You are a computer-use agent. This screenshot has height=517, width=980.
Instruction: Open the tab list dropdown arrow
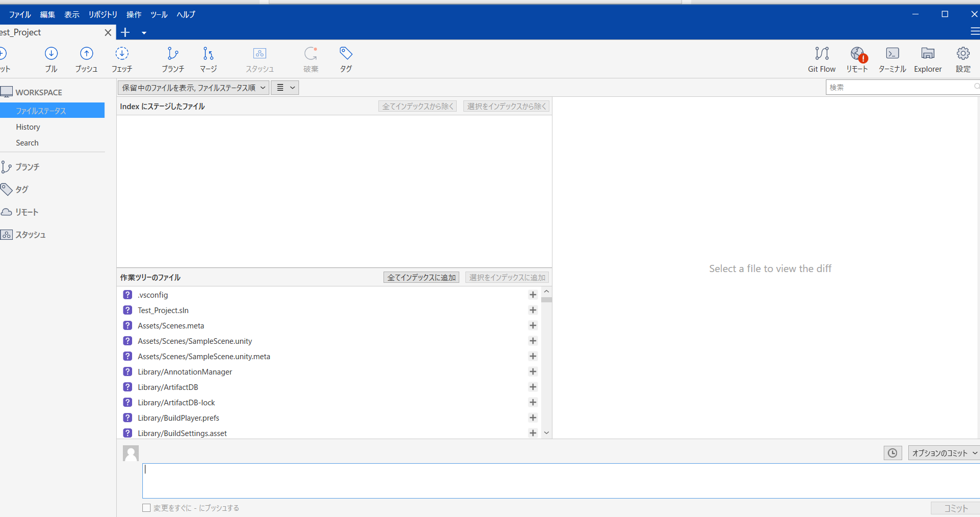coord(144,33)
